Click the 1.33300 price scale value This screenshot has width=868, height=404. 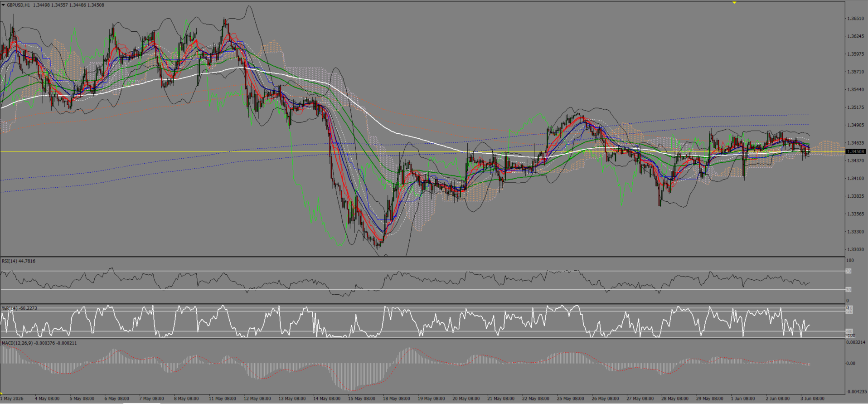(x=856, y=232)
